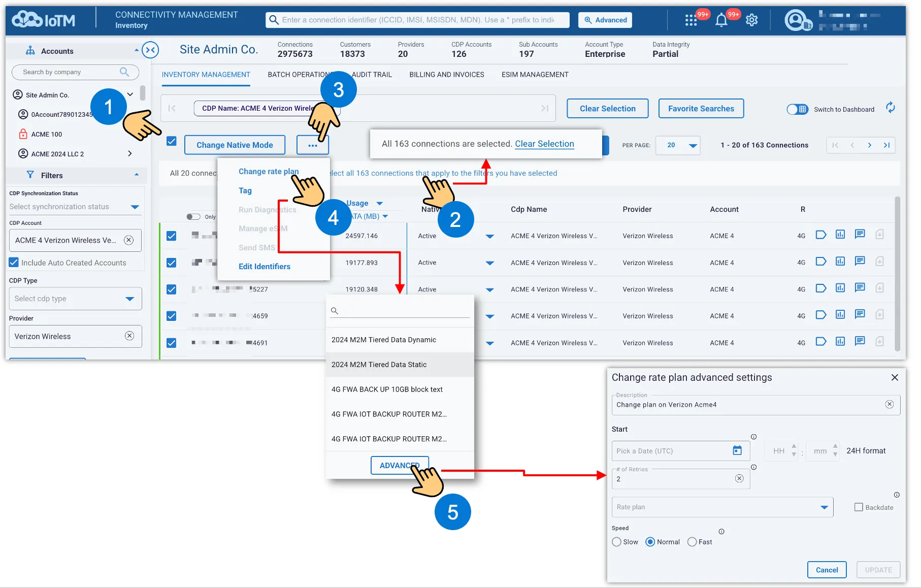Viewport: 921px width, 588px height.
Task: Select the Slow speed option
Action: click(x=616, y=542)
